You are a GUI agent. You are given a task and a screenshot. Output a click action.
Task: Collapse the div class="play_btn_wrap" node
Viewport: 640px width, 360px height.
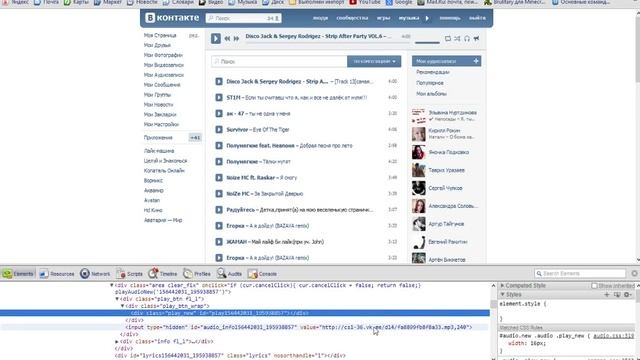(122, 306)
